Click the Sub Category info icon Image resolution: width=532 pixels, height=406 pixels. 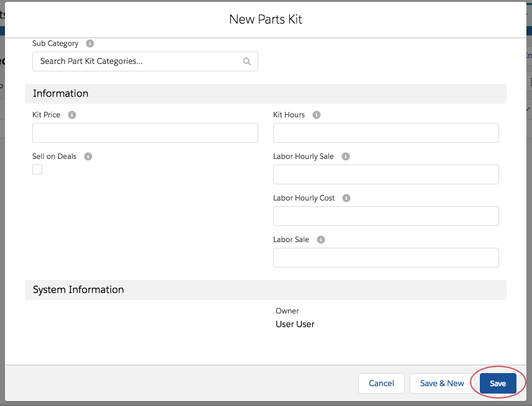tap(90, 43)
